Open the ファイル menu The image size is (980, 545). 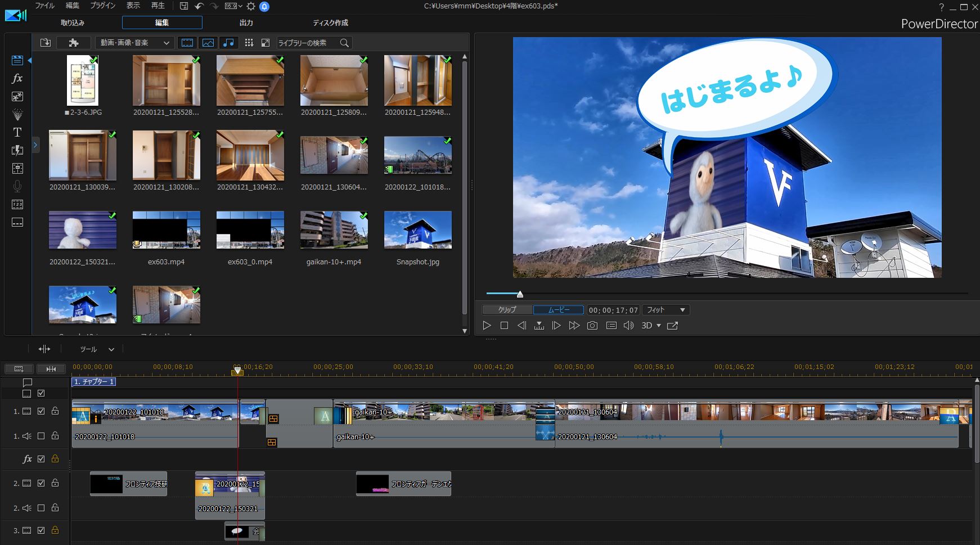(44, 6)
